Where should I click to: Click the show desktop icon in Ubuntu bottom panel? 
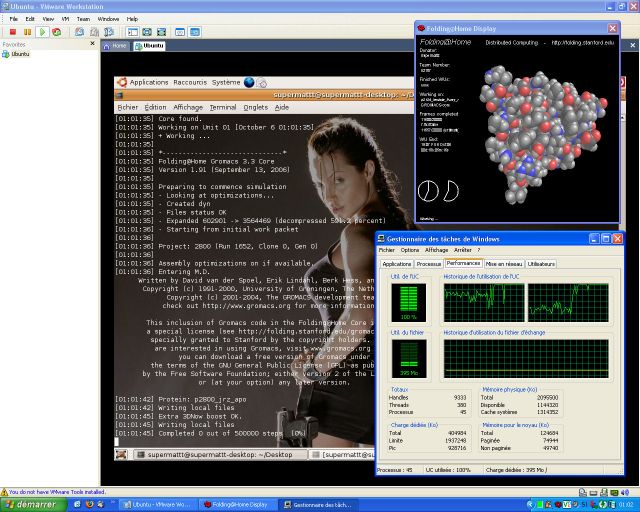(x=121, y=454)
